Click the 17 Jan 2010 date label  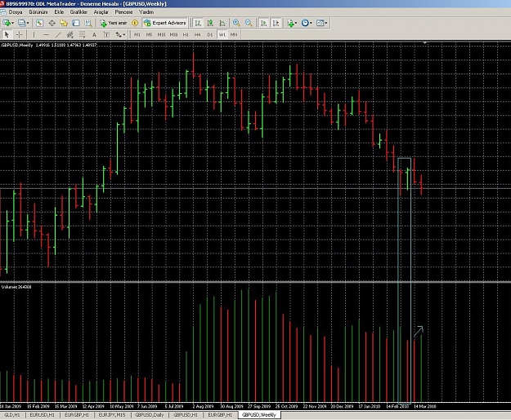370,406
